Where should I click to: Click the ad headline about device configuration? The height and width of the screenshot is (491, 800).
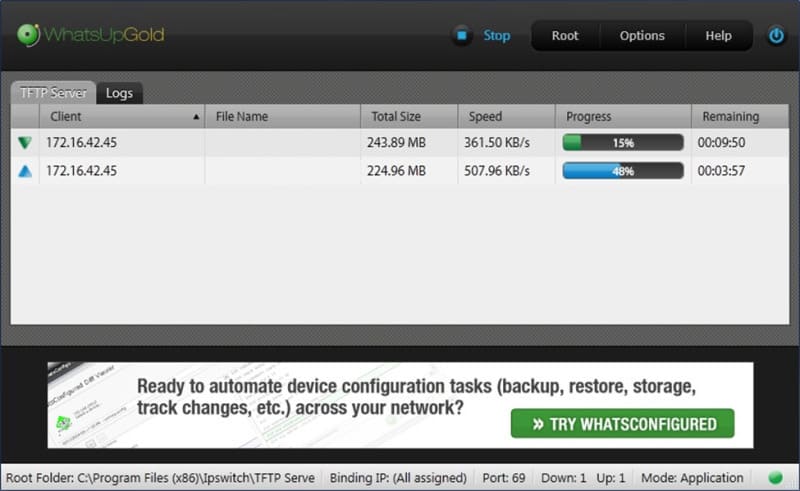tap(416, 397)
